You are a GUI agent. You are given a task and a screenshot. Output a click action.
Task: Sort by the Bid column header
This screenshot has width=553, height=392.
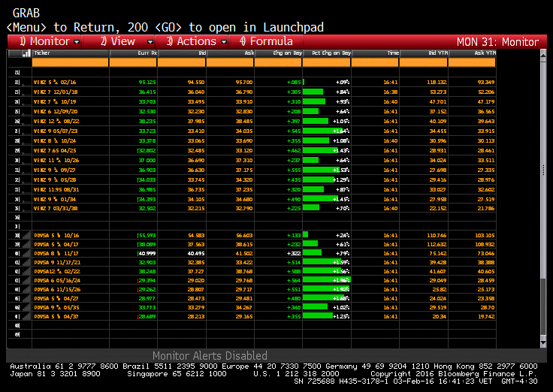pyautogui.click(x=181, y=53)
